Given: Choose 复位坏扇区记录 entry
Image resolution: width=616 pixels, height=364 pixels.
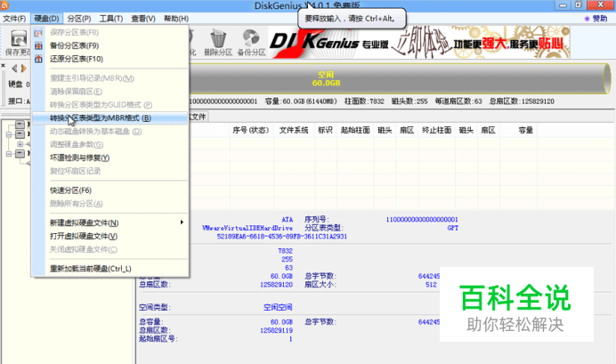Looking at the screenshot, I should (110, 171).
